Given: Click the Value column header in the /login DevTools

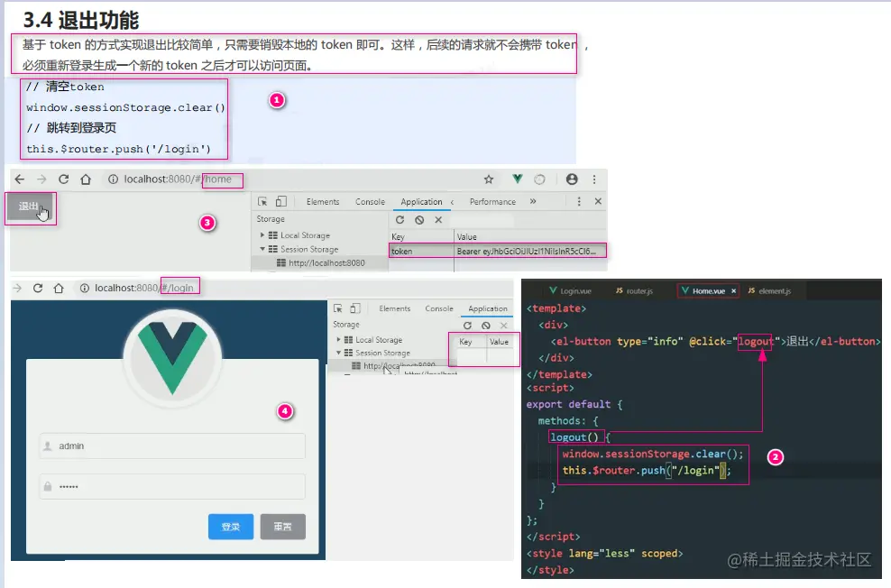Looking at the screenshot, I should coord(501,342).
